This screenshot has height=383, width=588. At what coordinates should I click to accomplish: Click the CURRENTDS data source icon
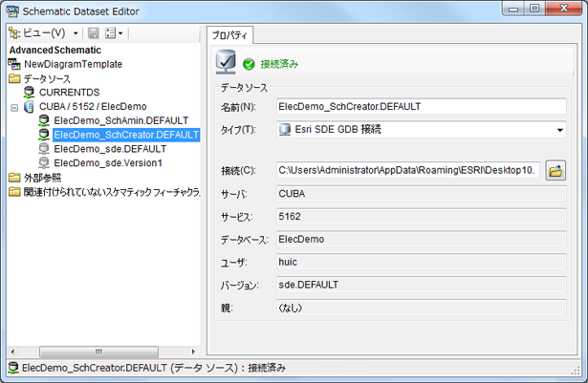30,93
